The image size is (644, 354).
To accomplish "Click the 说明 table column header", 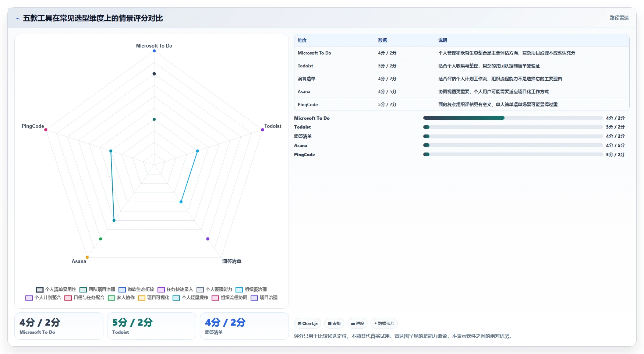I will [x=443, y=41].
